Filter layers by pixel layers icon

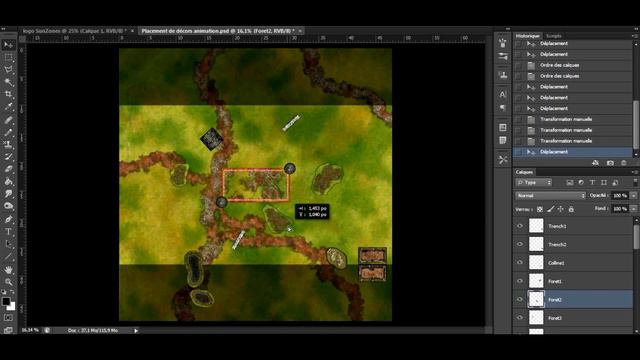(x=570, y=182)
